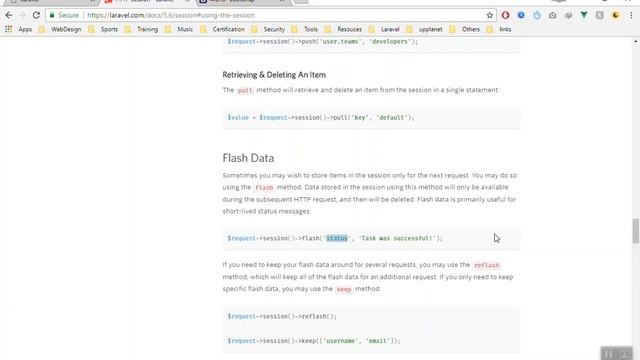The width and height of the screenshot is (640, 360).
Task: Click the highlighted 'status' word in code
Action: [337, 238]
